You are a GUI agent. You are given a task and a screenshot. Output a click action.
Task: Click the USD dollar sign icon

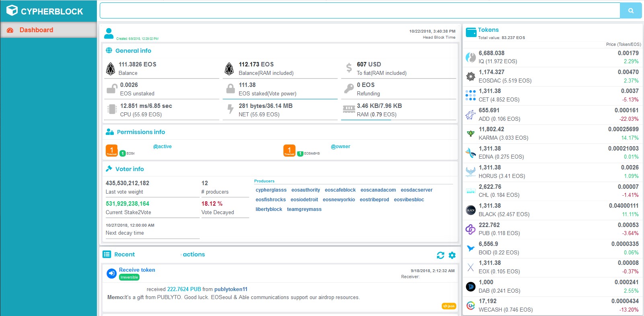click(x=349, y=68)
